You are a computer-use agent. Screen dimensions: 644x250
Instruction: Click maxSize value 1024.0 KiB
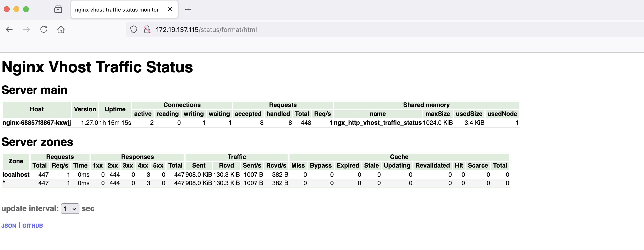438,123
